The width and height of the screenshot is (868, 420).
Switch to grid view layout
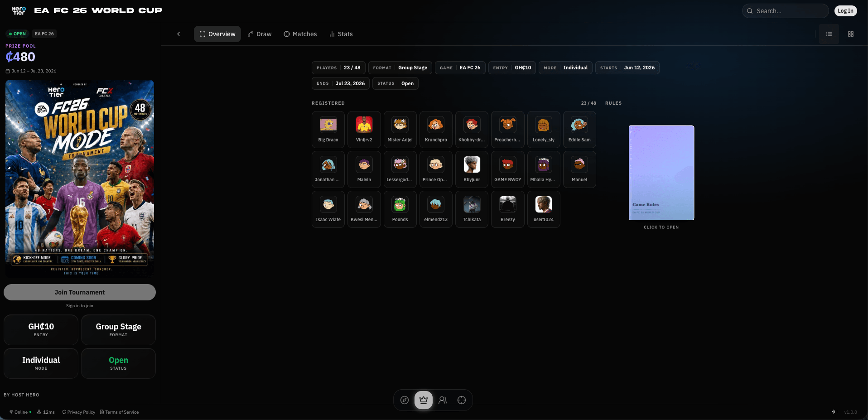(x=851, y=34)
